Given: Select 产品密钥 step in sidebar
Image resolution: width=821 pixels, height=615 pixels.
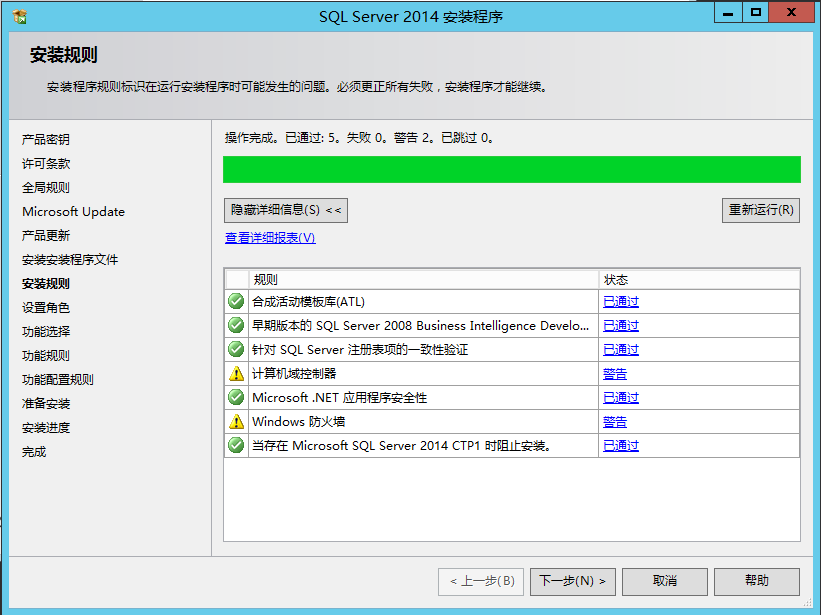Looking at the screenshot, I should pyautogui.click(x=46, y=139).
